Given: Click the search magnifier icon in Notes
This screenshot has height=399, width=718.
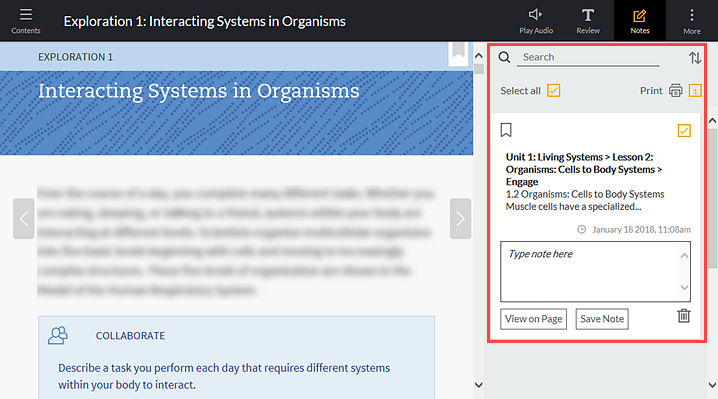Looking at the screenshot, I should pos(504,57).
